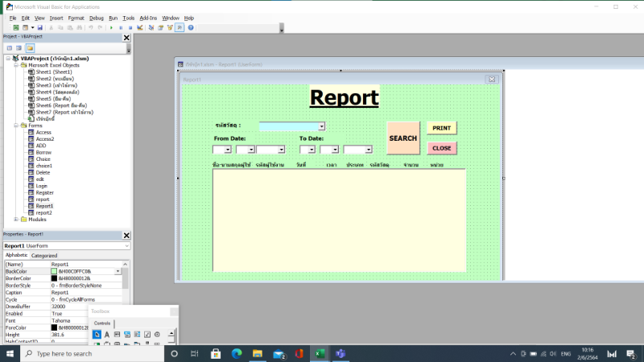Select the Label tool in the Toolbox

click(x=106, y=334)
